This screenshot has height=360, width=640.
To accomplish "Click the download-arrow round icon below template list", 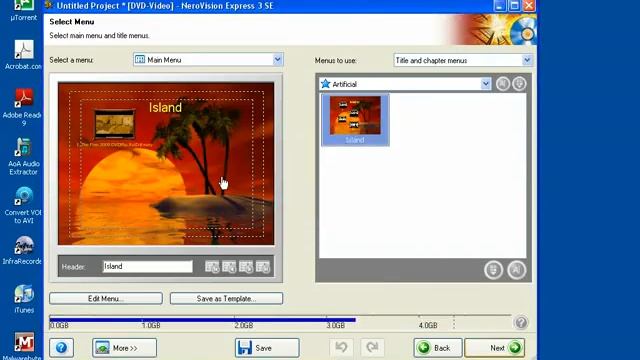I will (493, 270).
